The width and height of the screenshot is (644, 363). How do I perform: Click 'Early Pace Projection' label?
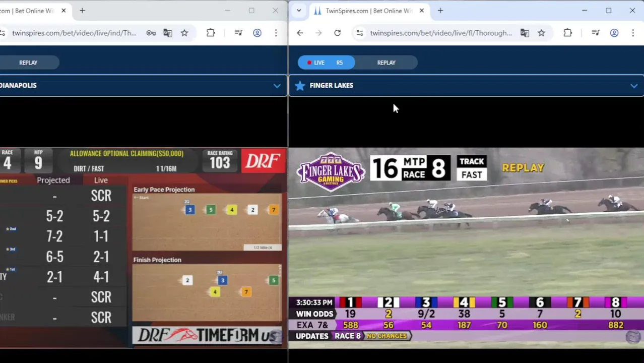[164, 190]
